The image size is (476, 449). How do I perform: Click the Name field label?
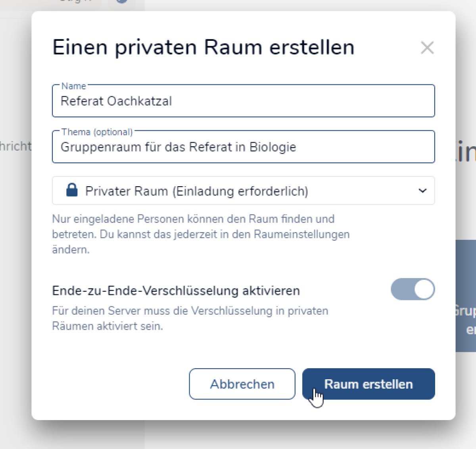pyautogui.click(x=74, y=86)
